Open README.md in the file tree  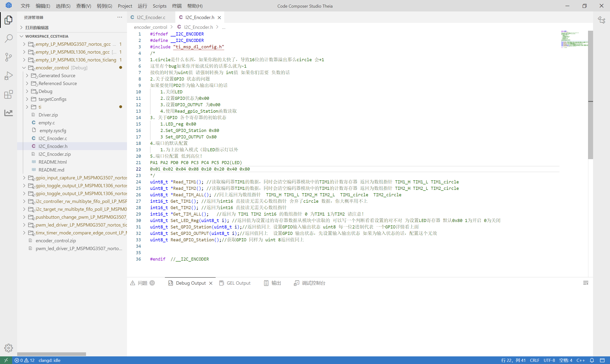pyautogui.click(x=51, y=170)
